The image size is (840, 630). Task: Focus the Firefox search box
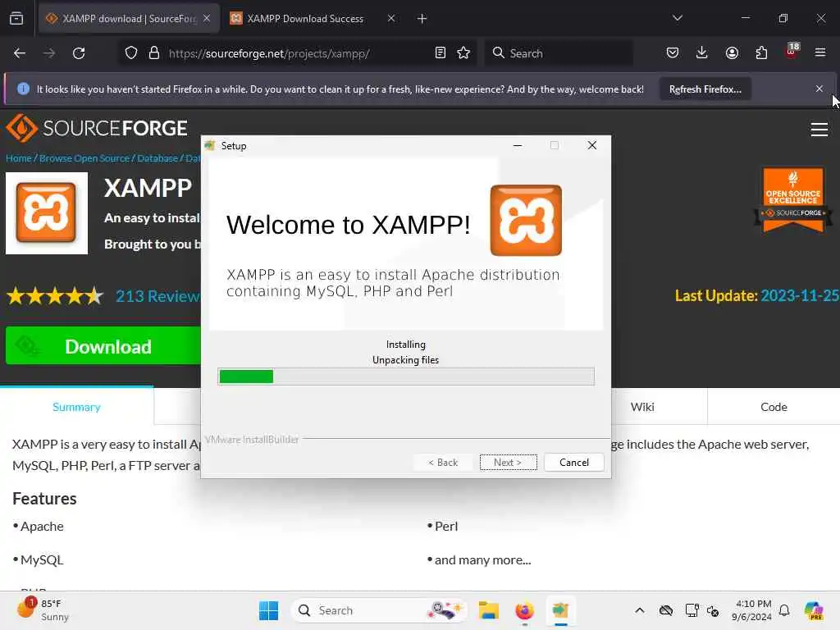coord(559,53)
